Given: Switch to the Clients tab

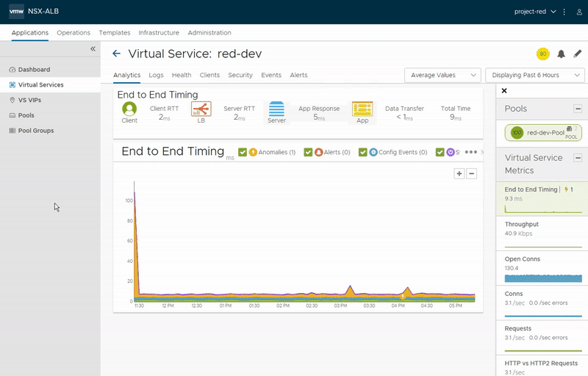Looking at the screenshot, I should coord(209,75).
